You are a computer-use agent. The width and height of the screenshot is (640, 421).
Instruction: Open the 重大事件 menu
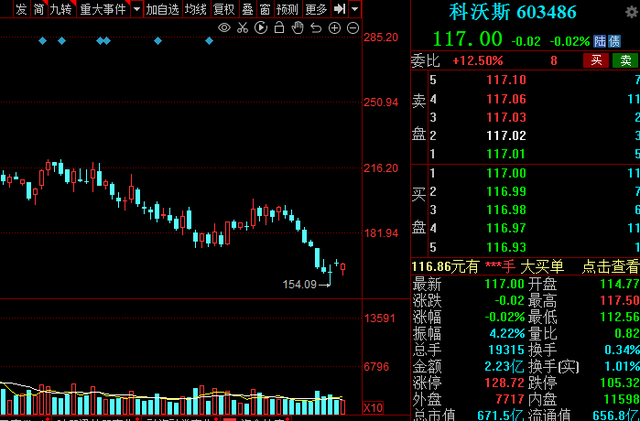(x=103, y=9)
